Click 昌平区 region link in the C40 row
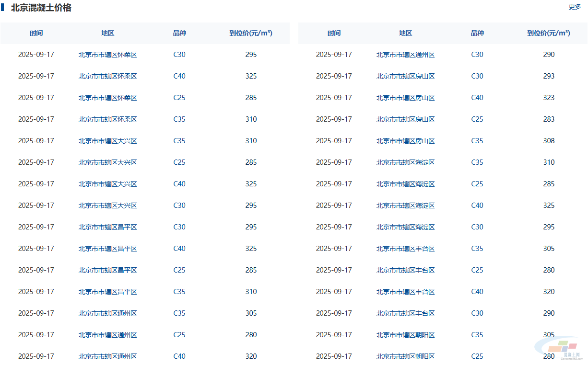 pyautogui.click(x=108, y=249)
